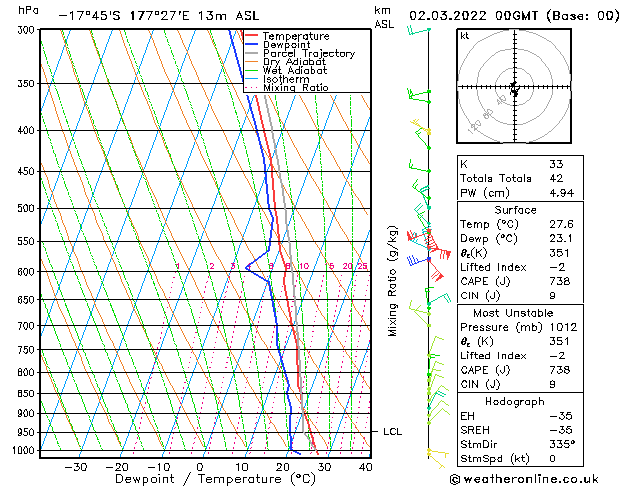
Task: Click the surface 'Dewp (°C)' value 23.1
Action: click(561, 239)
